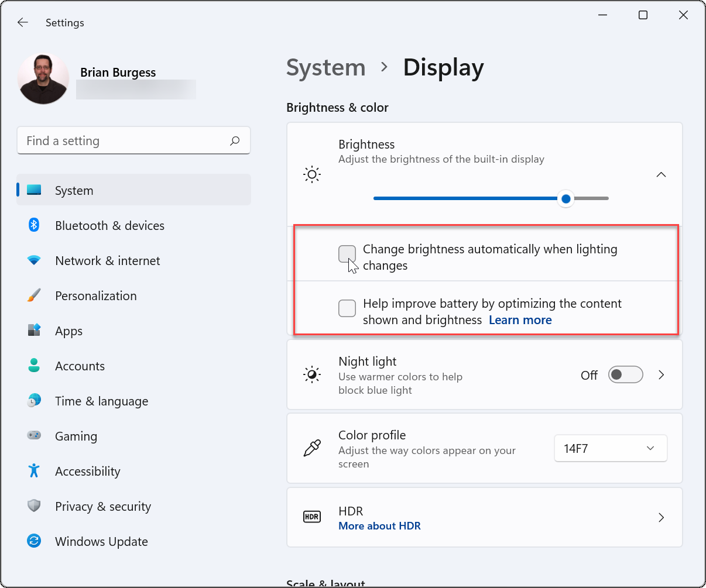Click the Find a setting search box
This screenshot has height=588, width=706.
click(133, 140)
